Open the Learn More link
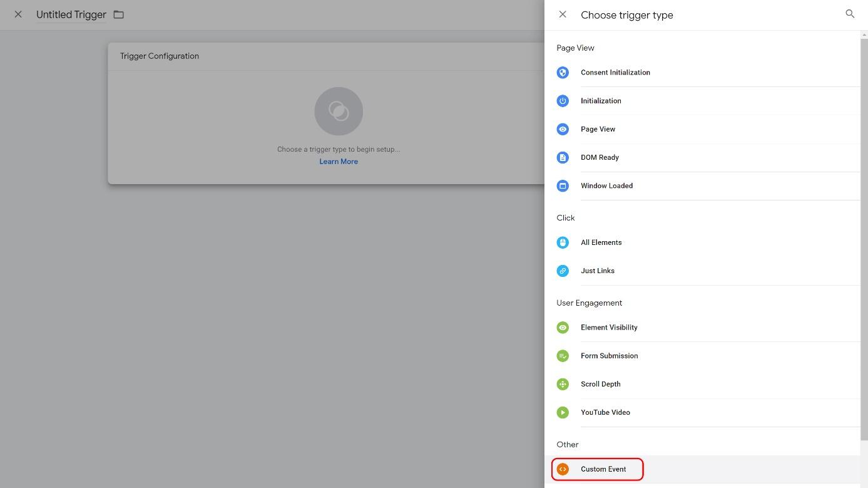 (x=339, y=162)
